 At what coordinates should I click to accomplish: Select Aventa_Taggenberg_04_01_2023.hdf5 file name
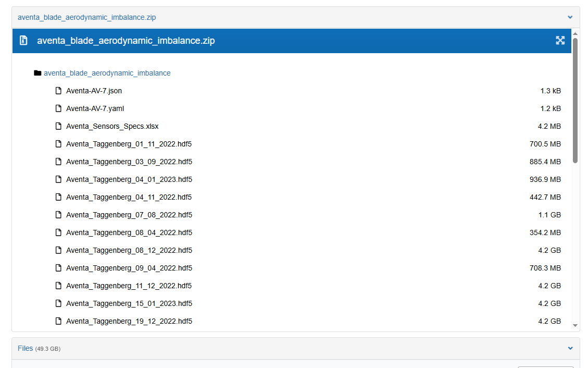(129, 179)
